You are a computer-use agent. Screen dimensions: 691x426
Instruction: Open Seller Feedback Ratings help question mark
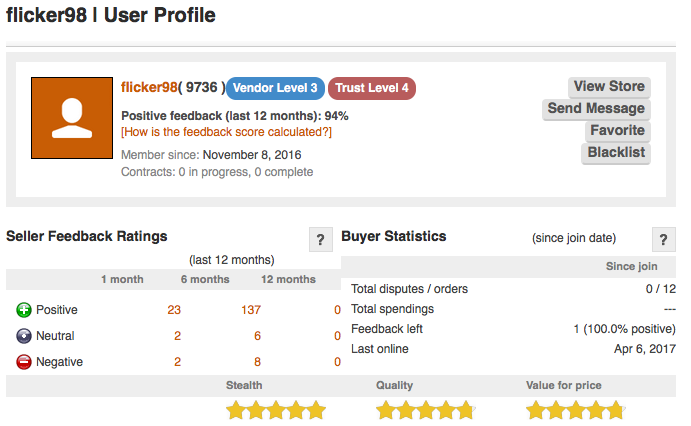(x=321, y=240)
